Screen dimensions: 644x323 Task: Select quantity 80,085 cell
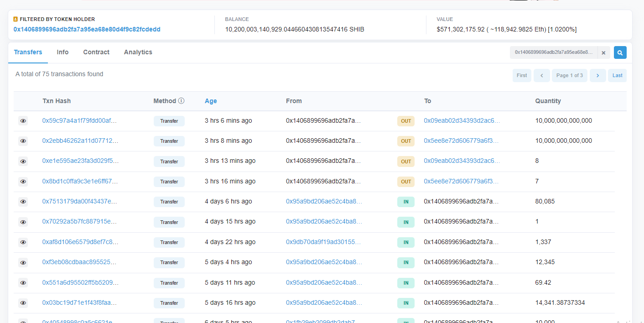545,202
